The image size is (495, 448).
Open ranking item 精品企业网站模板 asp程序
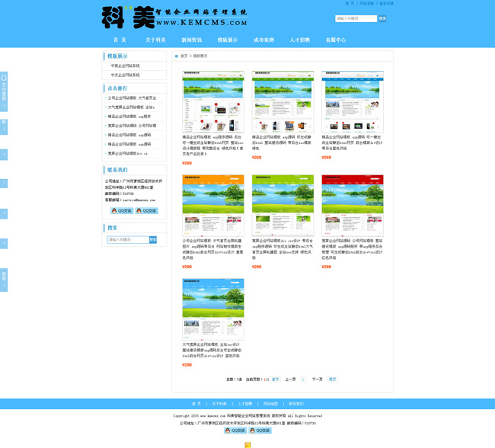pyautogui.click(x=129, y=117)
